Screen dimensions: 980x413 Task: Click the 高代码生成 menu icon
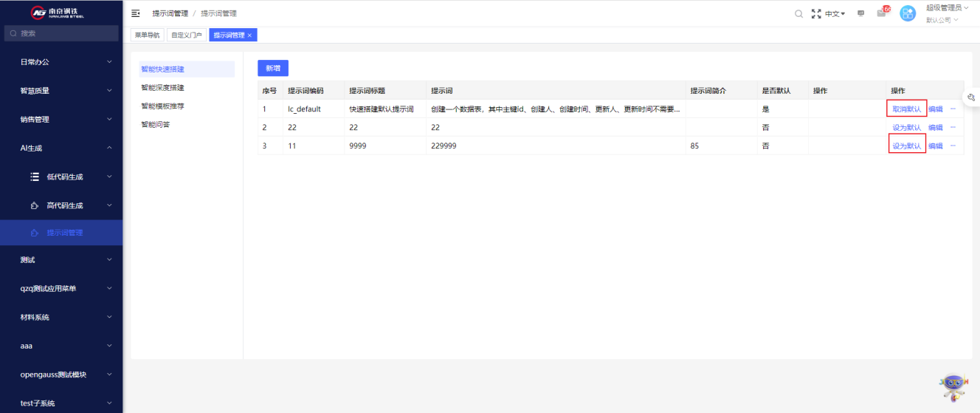coord(35,205)
